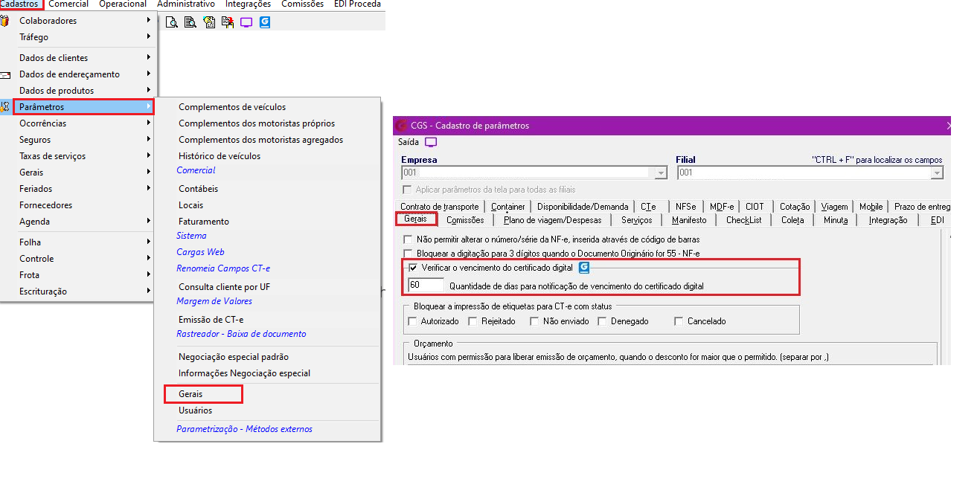Open the Integrações menu in menu bar
The image size is (980, 493).
pyautogui.click(x=248, y=4)
